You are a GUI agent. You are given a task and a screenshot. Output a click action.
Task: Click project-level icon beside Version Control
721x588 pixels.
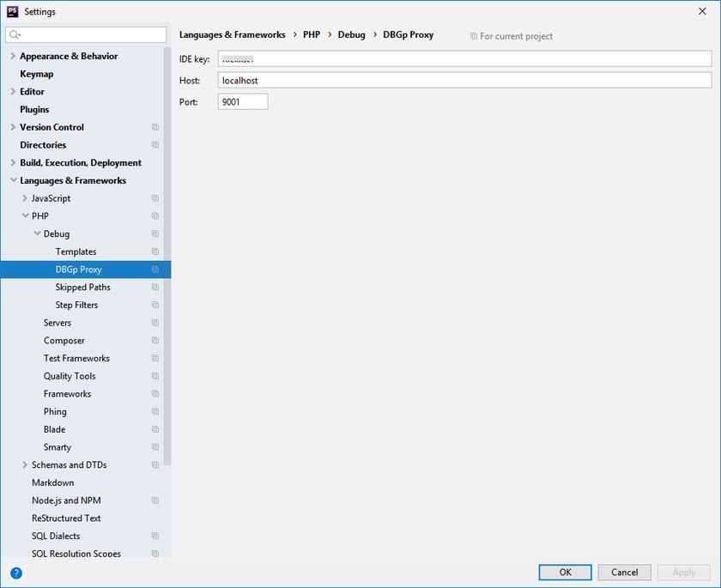click(x=155, y=127)
